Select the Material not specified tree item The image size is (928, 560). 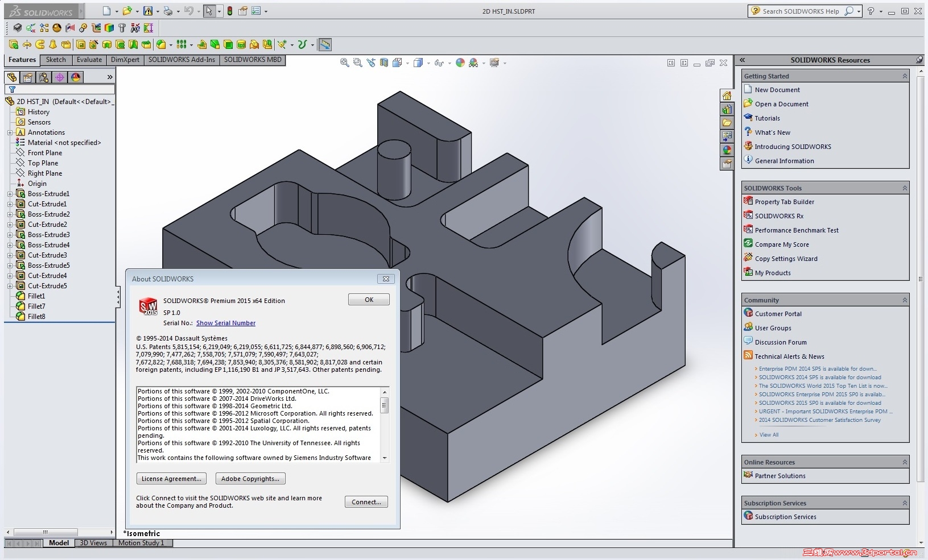(x=64, y=143)
